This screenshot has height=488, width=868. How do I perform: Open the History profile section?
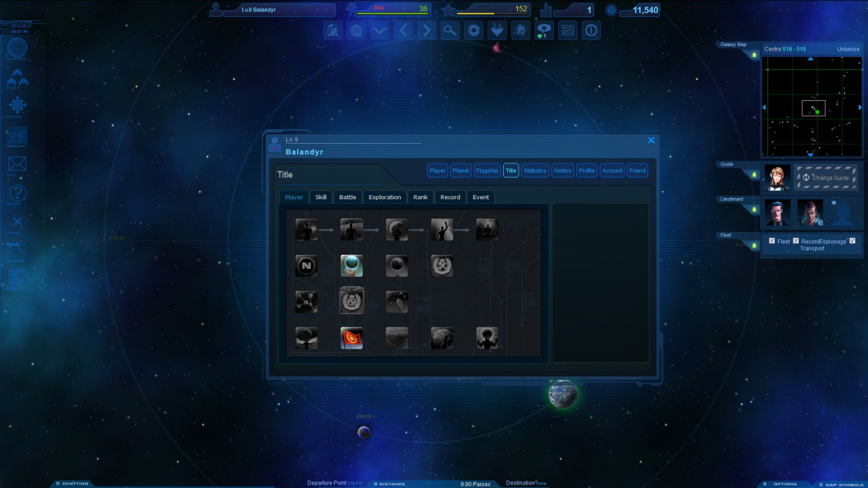tap(563, 171)
